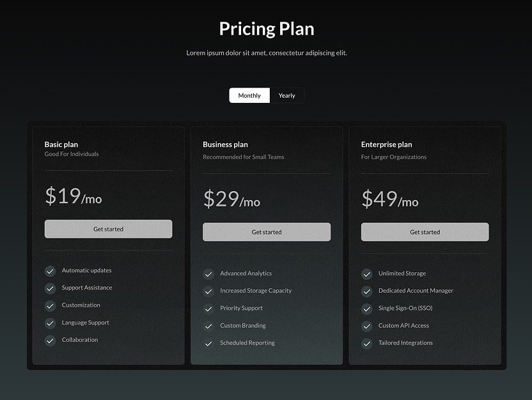The image size is (532, 400).
Task: Click the checkmark icon beside Automatic updates
Action: [x=50, y=271]
